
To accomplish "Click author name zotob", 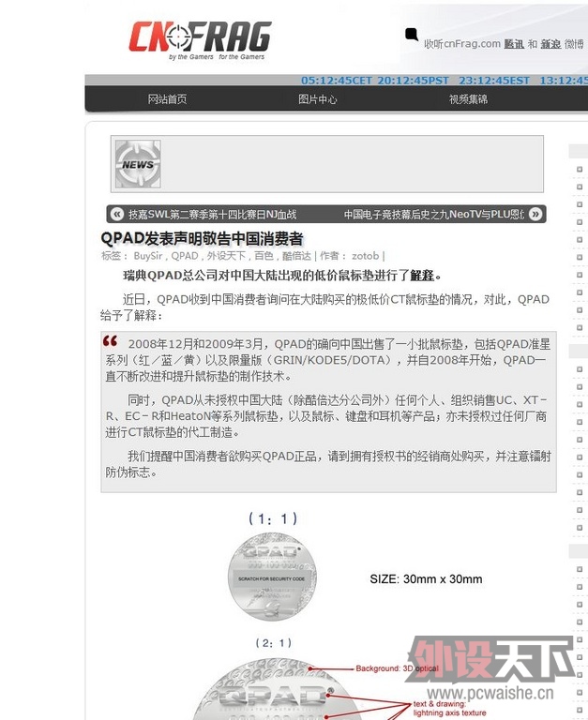I will 365,256.
